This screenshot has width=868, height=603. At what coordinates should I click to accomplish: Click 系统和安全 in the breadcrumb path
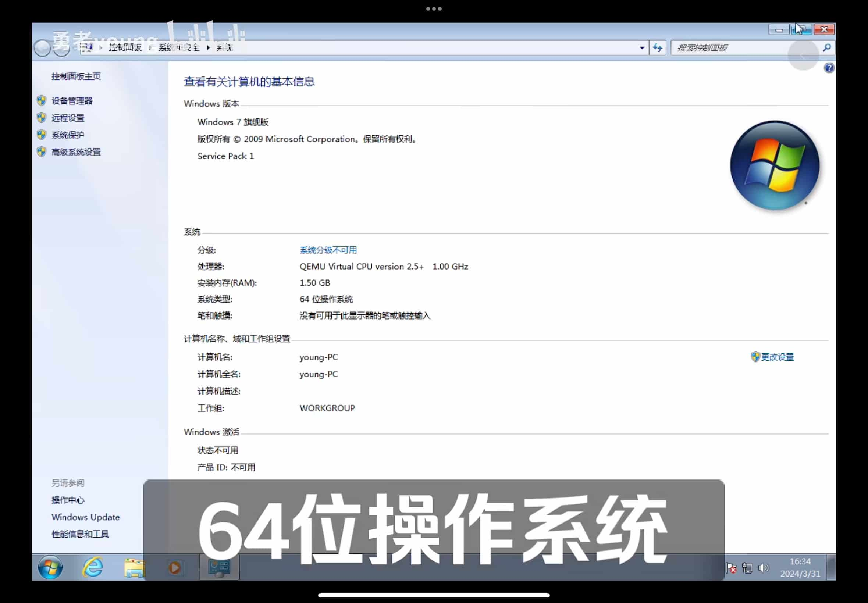click(179, 47)
